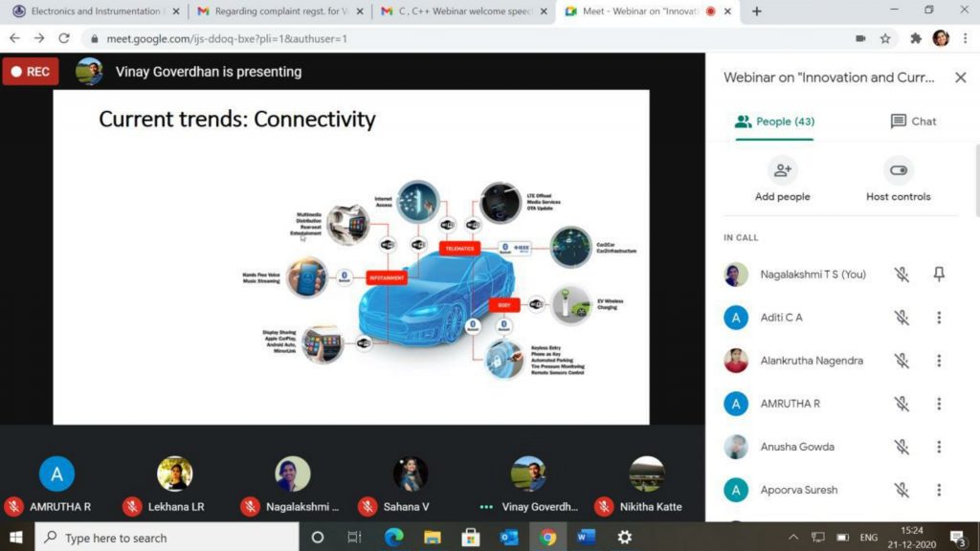Expand options menu for Anusha Gowda
Screen dimensions: 980x551
pos(939,447)
